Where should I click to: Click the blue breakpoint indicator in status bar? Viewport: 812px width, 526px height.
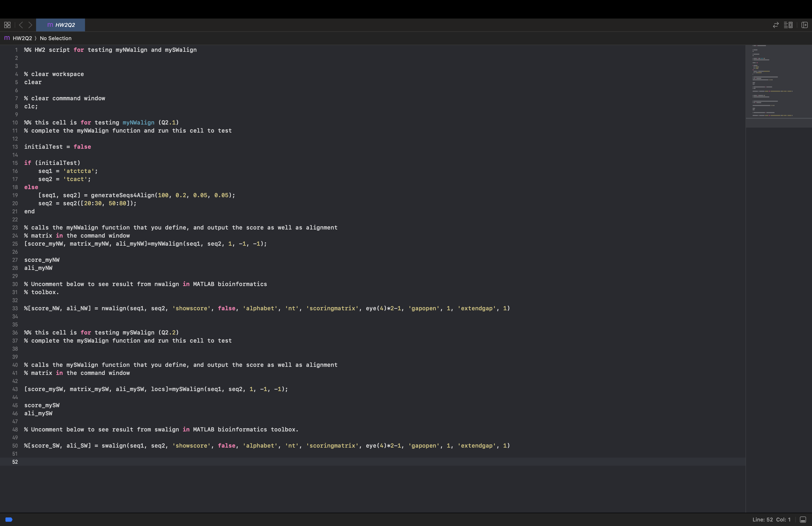point(9,520)
